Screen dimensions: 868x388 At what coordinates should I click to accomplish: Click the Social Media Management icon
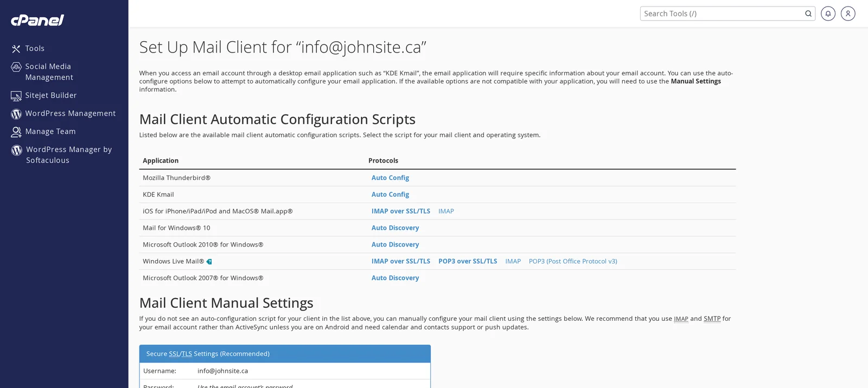click(x=16, y=67)
